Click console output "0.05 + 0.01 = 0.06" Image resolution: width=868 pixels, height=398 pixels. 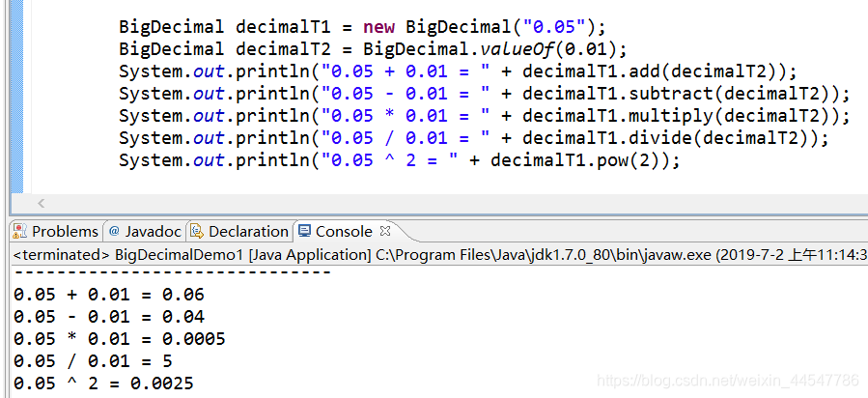click(x=109, y=294)
